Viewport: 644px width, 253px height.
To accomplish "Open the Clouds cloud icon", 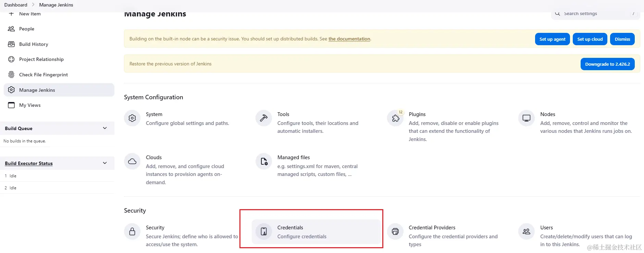I will click(x=132, y=162).
